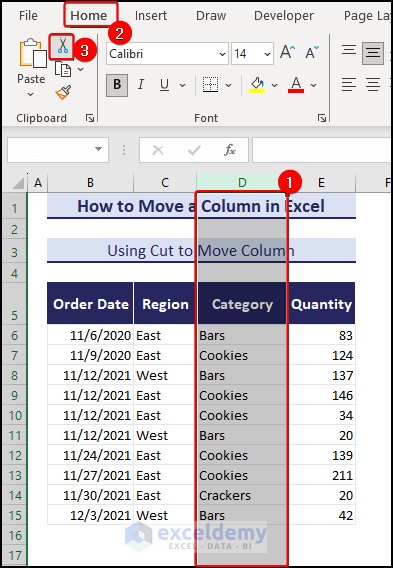Viewport: 393px width, 568px height.
Task: Expand the Borders options arrow
Action: (228, 85)
